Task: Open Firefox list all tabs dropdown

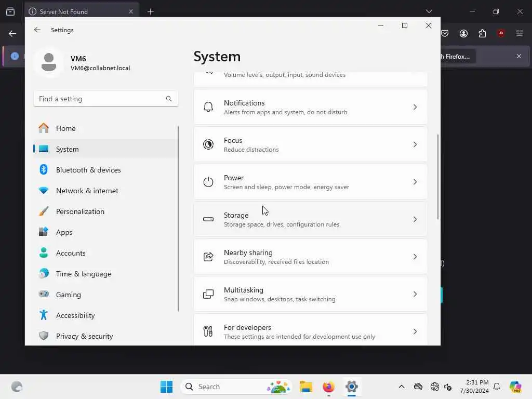Action: click(429, 11)
